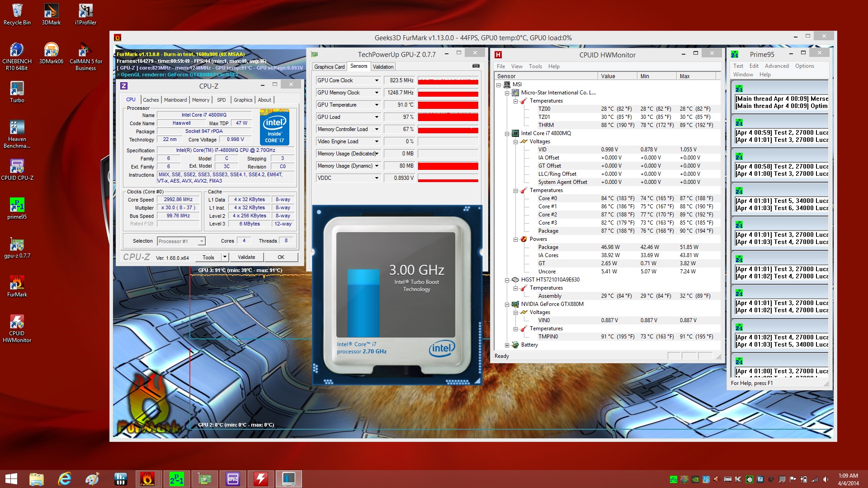Click the OK button in CPU-Z
The image size is (868, 488).
281,257
